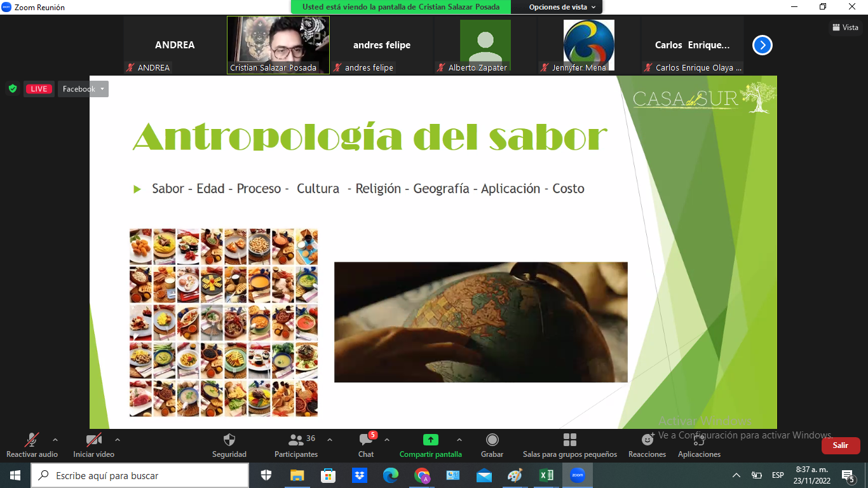868x488 pixels.
Task: Open the Seguridad shield options
Action: (229, 445)
